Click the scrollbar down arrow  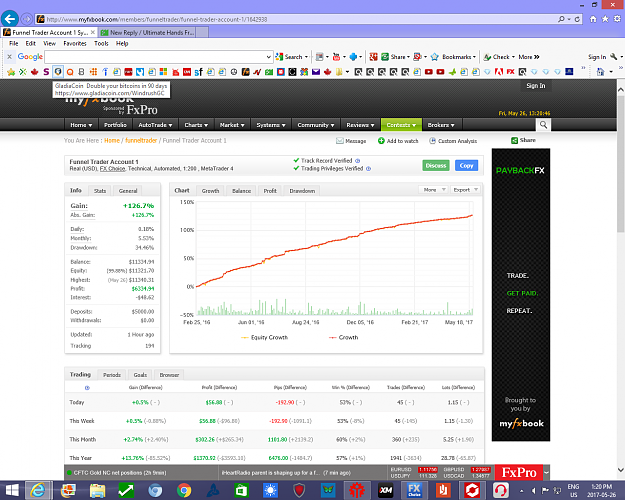point(621,470)
